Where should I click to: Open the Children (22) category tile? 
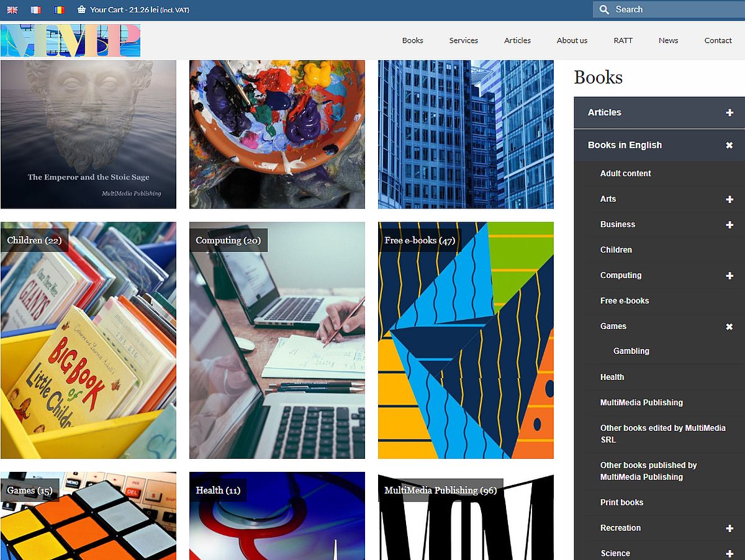click(x=88, y=340)
